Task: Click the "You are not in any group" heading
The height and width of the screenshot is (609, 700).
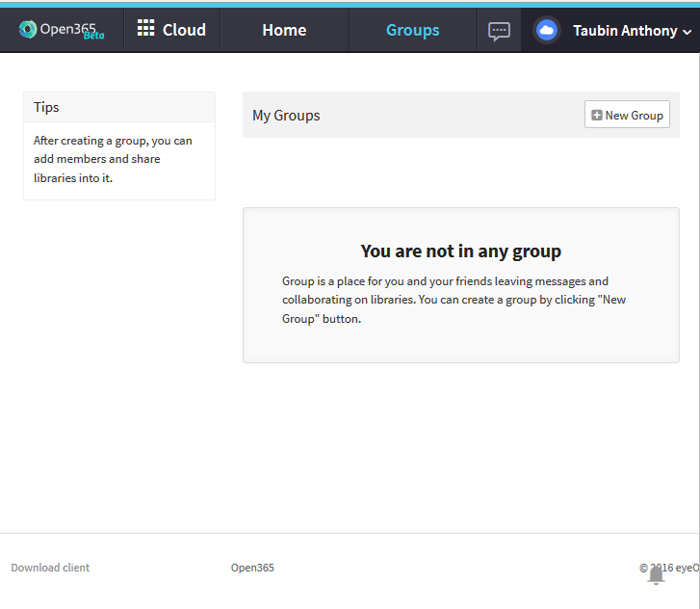Action: click(x=460, y=252)
